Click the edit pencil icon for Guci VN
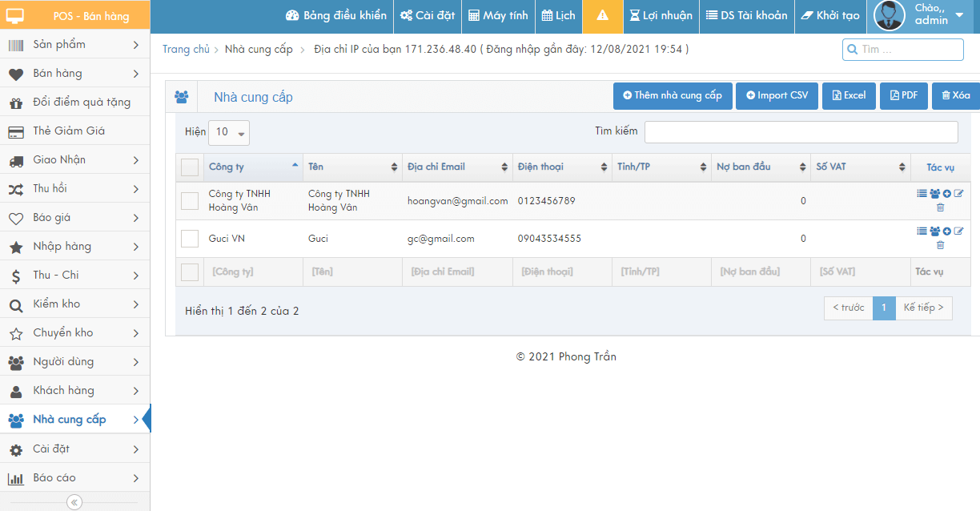Viewport: 980px width, 511px height. (x=959, y=231)
